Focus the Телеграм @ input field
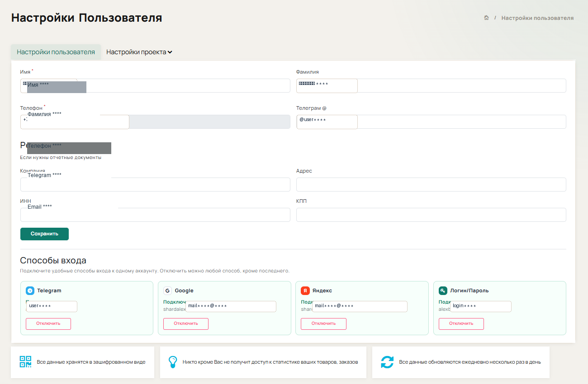 [431, 122]
